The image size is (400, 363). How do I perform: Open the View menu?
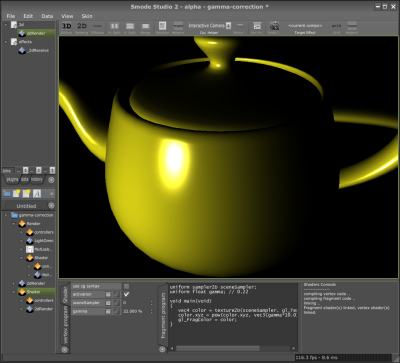click(67, 16)
